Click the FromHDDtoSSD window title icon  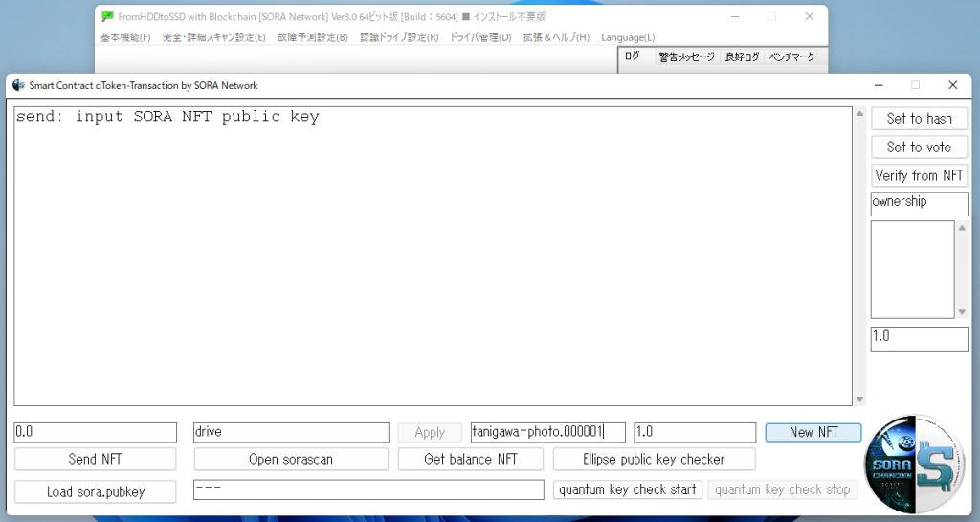(x=107, y=16)
